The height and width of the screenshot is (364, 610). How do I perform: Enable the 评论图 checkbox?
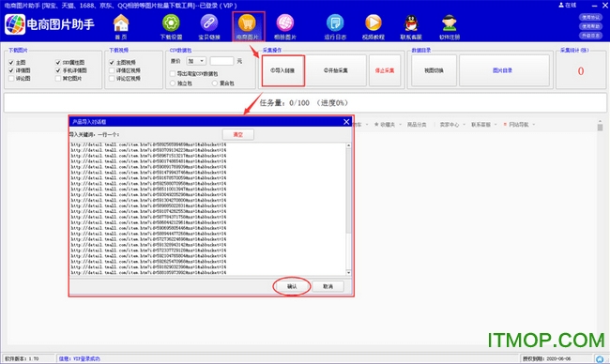[x=11, y=79]
